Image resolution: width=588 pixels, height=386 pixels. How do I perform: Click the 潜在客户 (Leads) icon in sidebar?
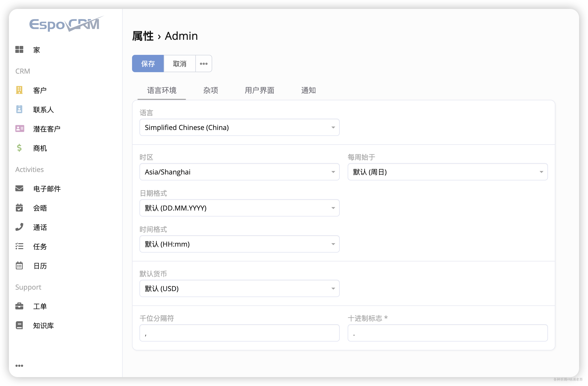pos(20,129)
